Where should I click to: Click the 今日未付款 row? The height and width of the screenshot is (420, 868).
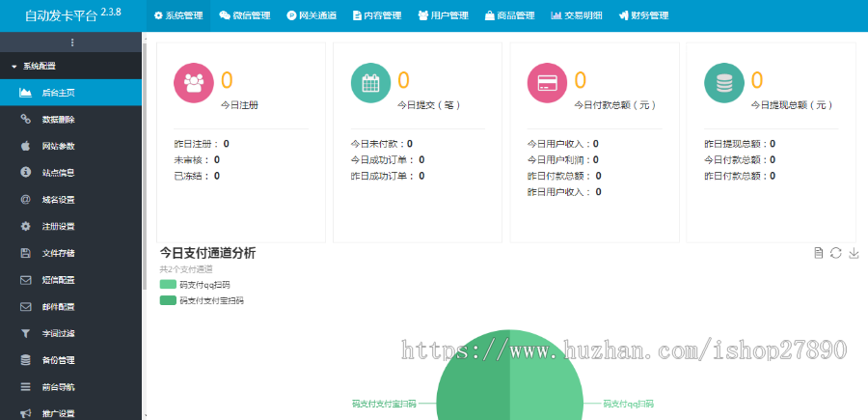tap(381, 144)
